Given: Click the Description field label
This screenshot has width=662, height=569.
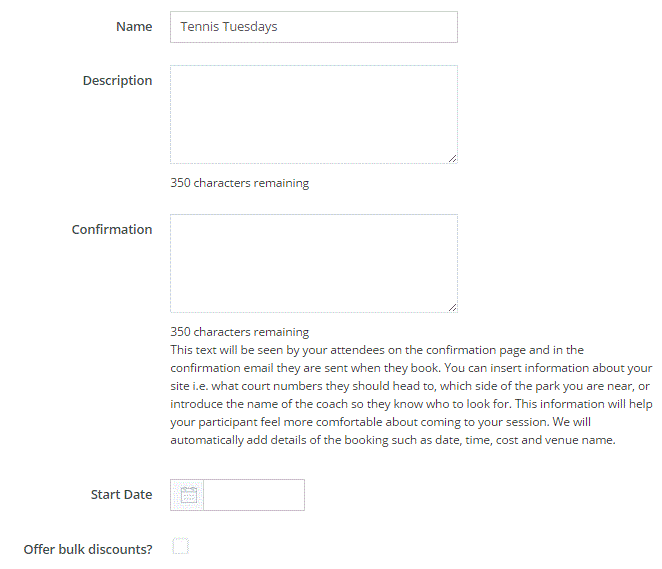Looking at the screenshot, I should click(x=117, y=81).
